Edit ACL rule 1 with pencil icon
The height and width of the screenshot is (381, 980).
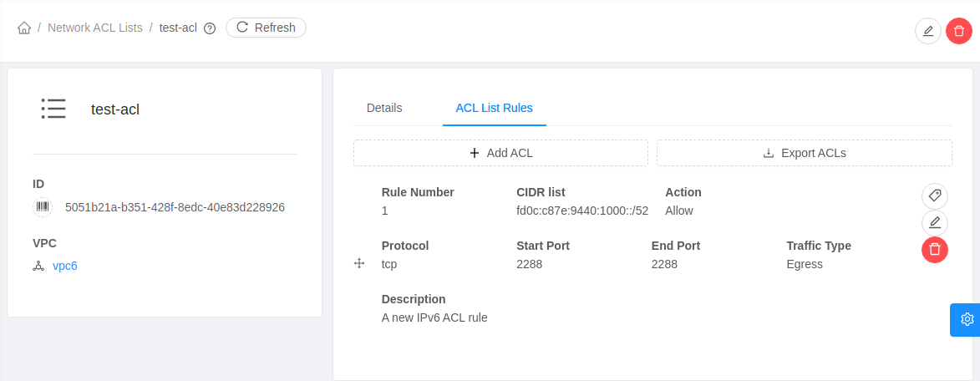pyautogui.click(x=935, y=222)
